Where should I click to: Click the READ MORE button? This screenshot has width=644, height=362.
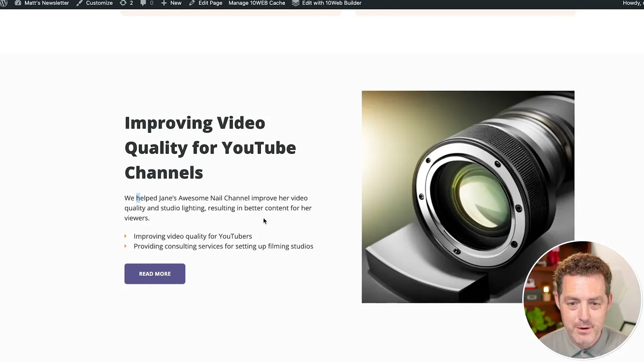coord(155,274)
